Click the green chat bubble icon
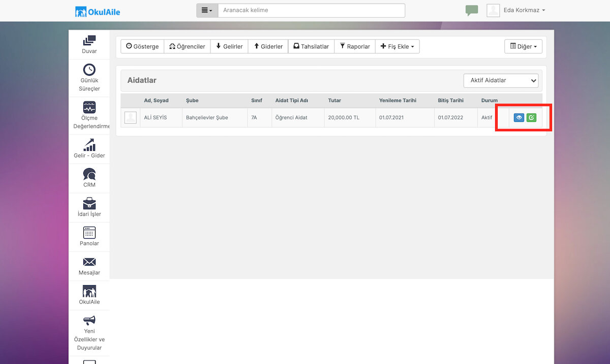The height and width of the screenshot is (364, 610). coord(472,11)
